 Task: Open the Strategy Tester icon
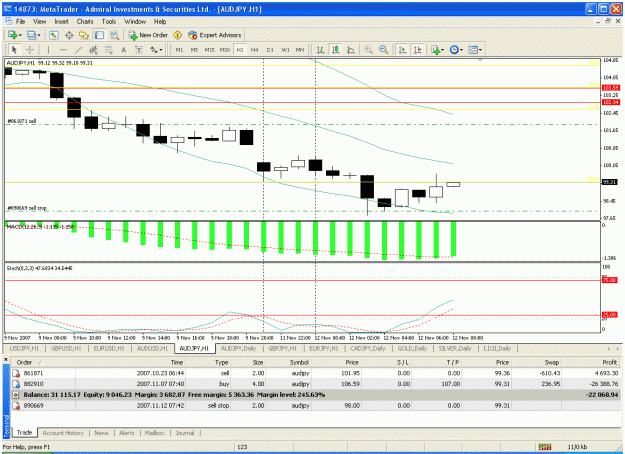click(114, 35)
